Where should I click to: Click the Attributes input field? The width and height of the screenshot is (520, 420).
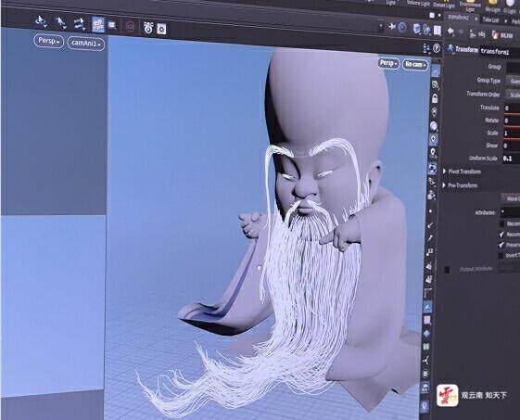tap(510, 211)
